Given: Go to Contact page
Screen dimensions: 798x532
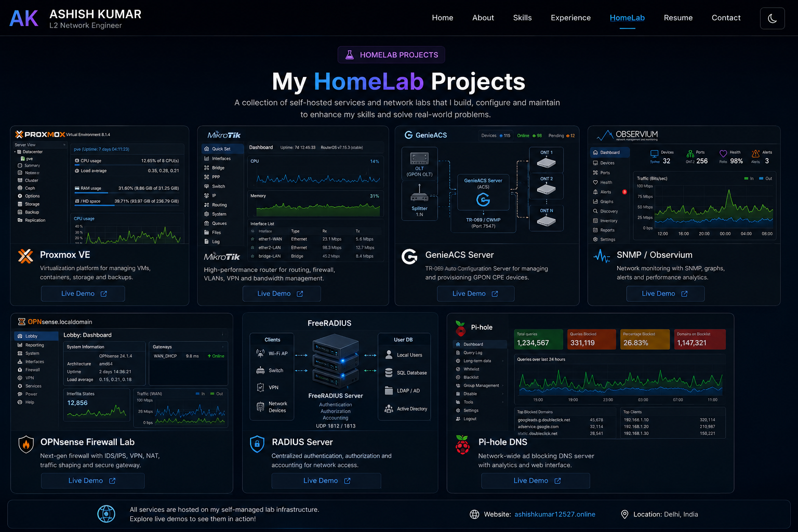Looking at the screenshot, I should (x=726, y=18).
